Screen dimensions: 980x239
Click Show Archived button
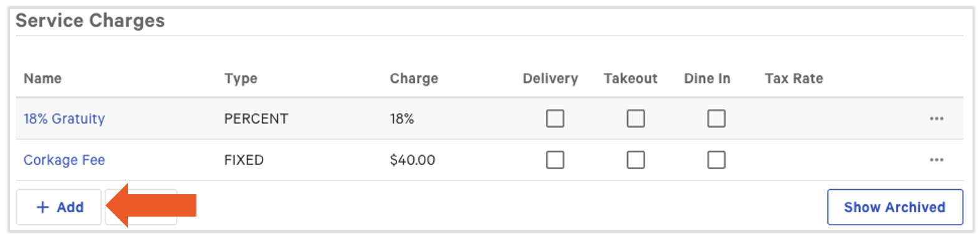coord(895,207)
